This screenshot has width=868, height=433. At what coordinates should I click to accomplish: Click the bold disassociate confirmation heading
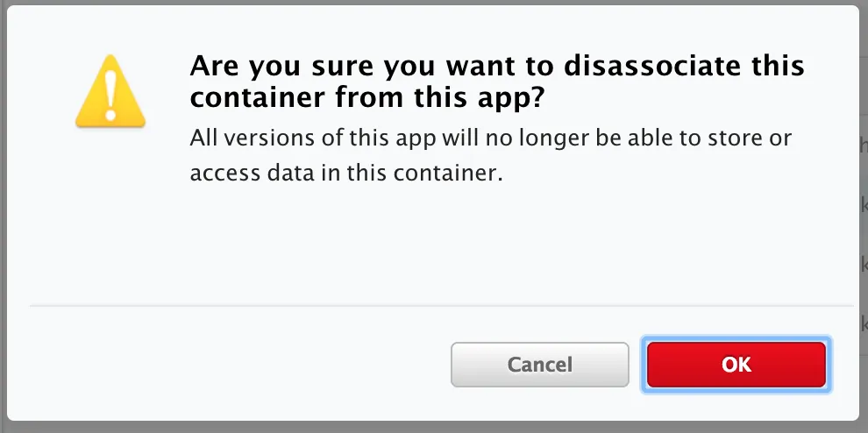(x=497, y=82)
